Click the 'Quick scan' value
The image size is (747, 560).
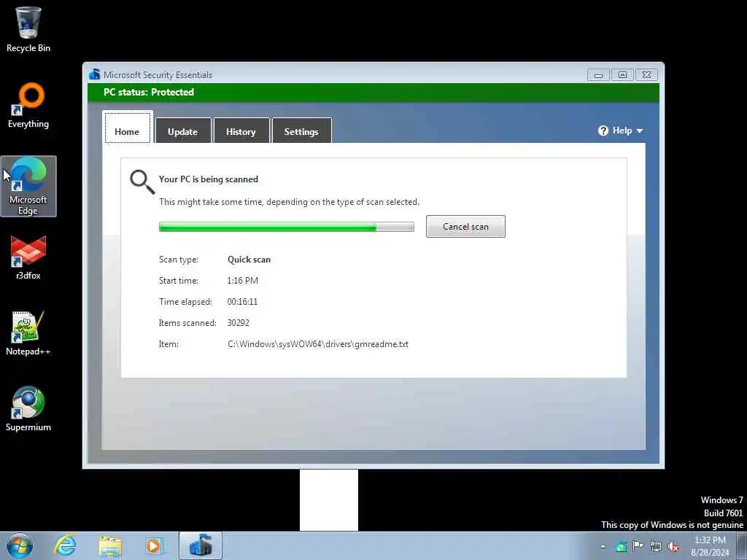[249, 260]
